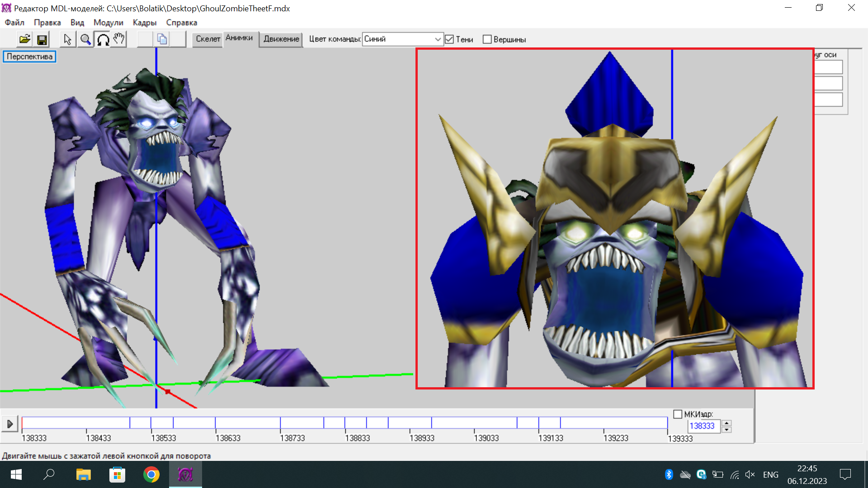
Task: Save the model with the floppy disk icon
Action: [x=42, y=40]
